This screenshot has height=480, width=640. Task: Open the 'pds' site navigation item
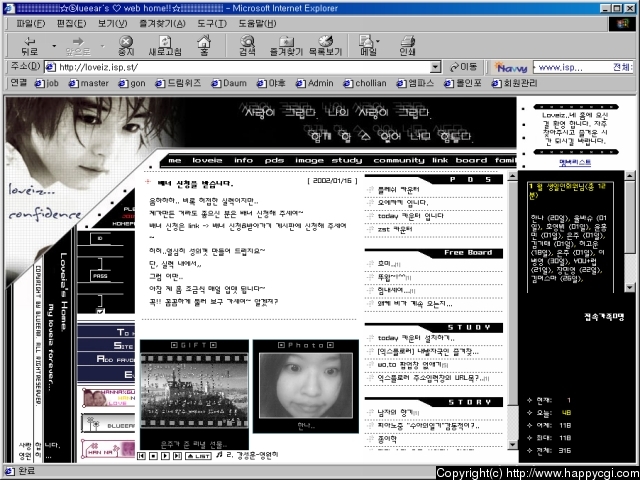[274, 160]
